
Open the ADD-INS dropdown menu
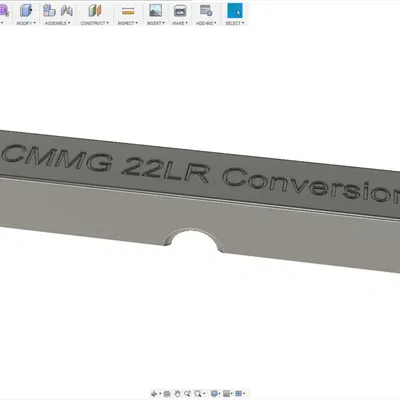206,23
